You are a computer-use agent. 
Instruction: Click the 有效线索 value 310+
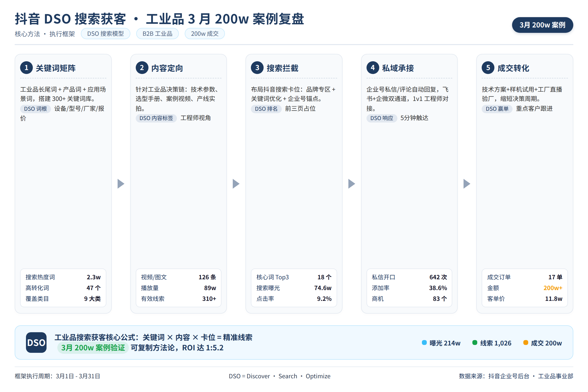coord(209,298)
